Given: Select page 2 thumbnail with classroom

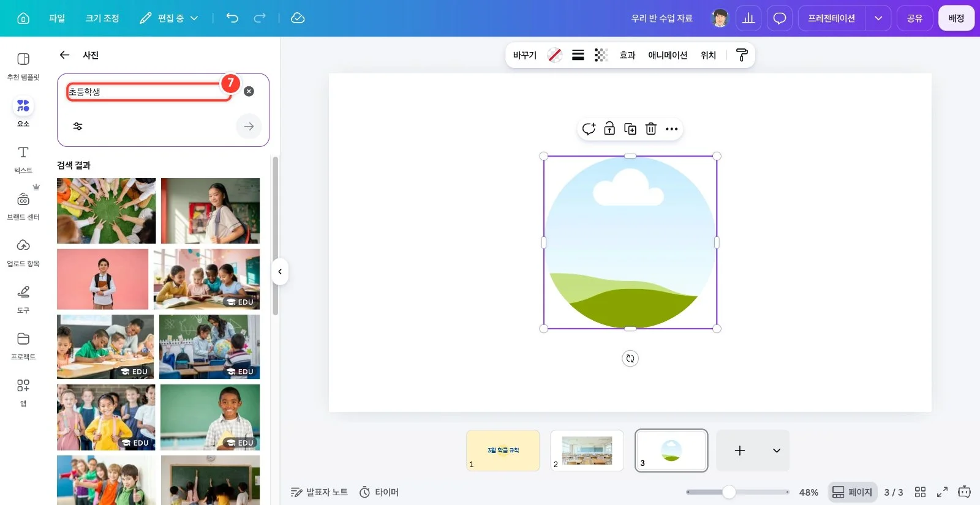Looking at the screenshot, I should coord(587,451).
